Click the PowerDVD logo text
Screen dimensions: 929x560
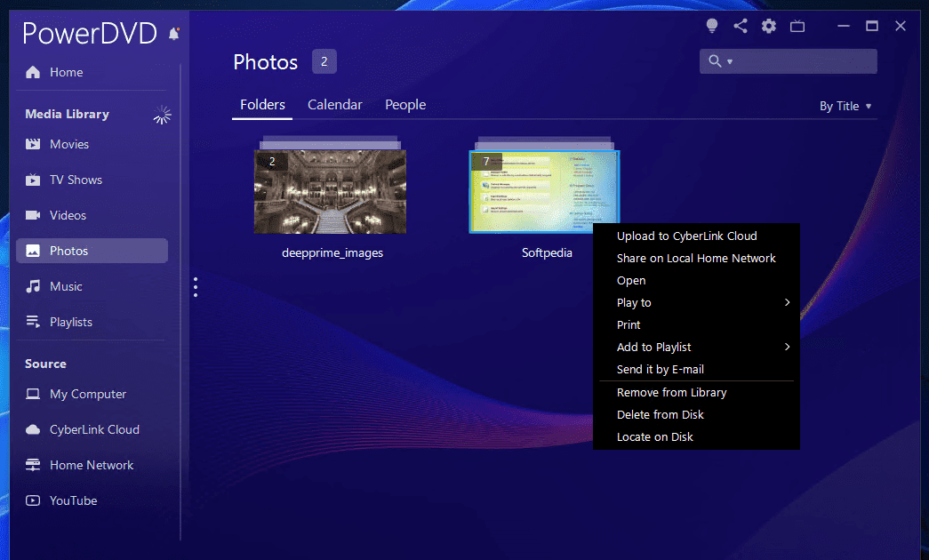pos(90,33)
